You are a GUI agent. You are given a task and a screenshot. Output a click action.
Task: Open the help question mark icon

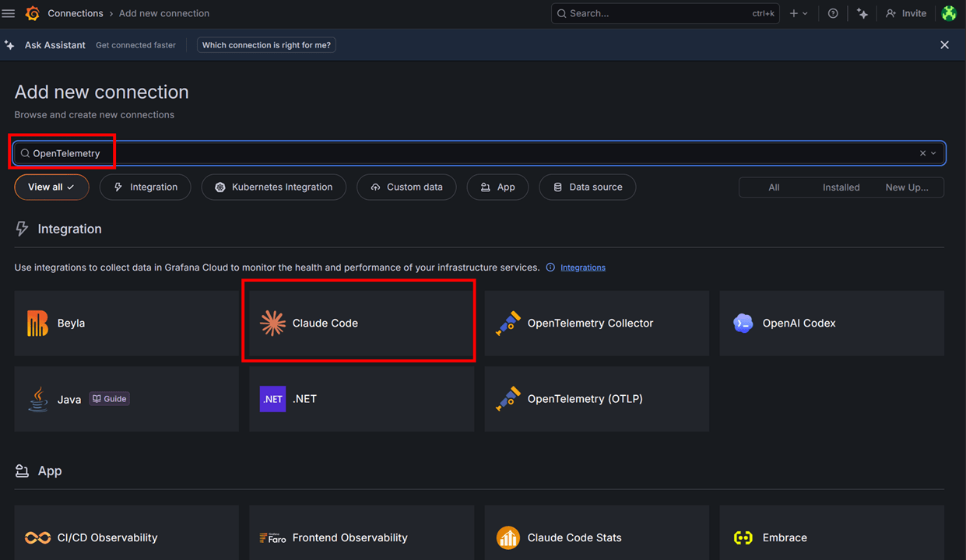point(833,13)
